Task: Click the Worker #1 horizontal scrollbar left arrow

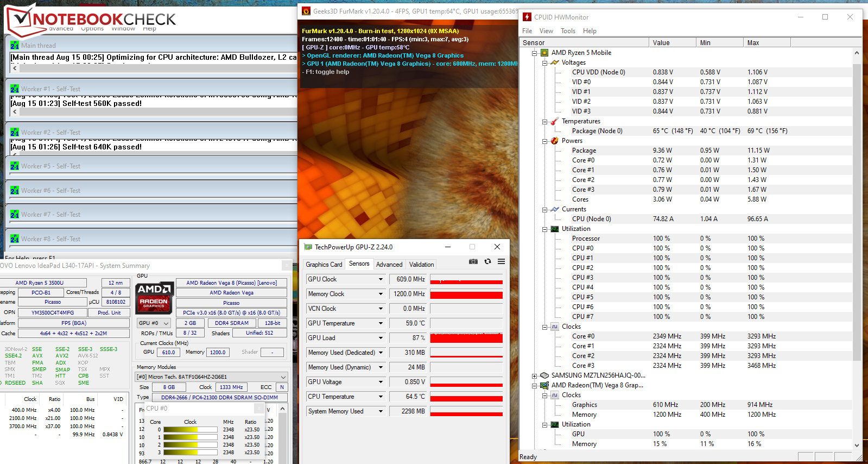Action: point(15,112)
